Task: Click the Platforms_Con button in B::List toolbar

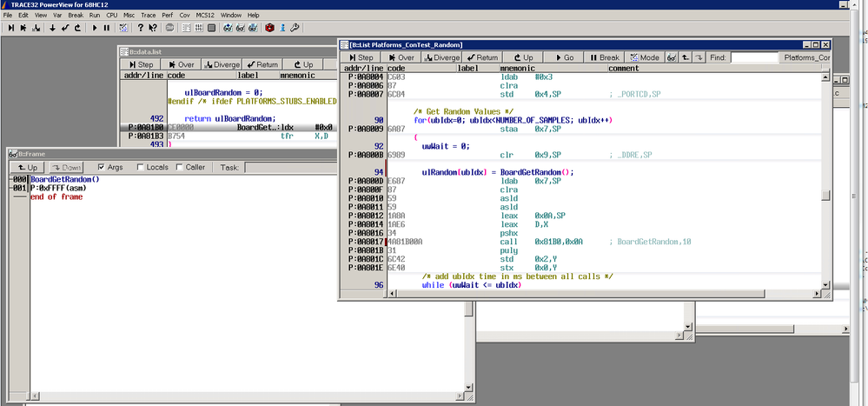Action: (806, 57)
